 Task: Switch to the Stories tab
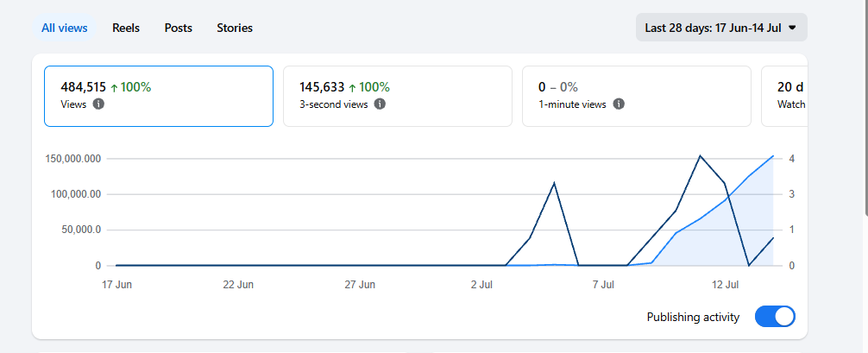[x=235, y=28]
